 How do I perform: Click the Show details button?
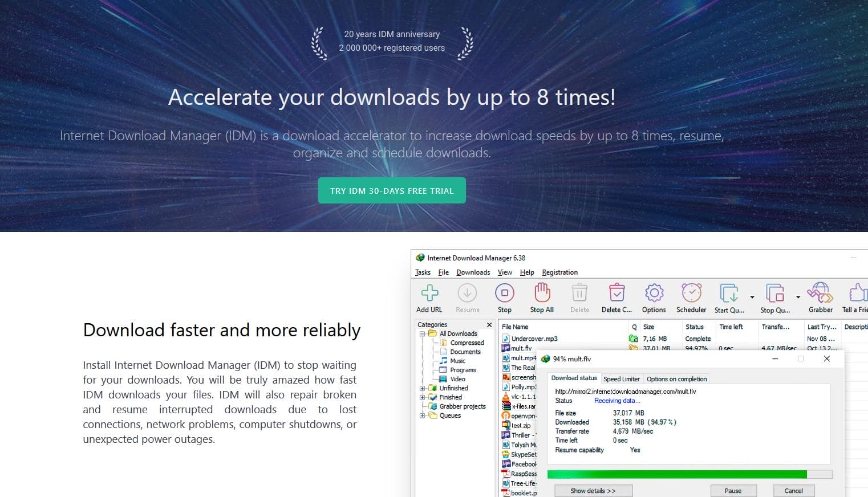593,490
